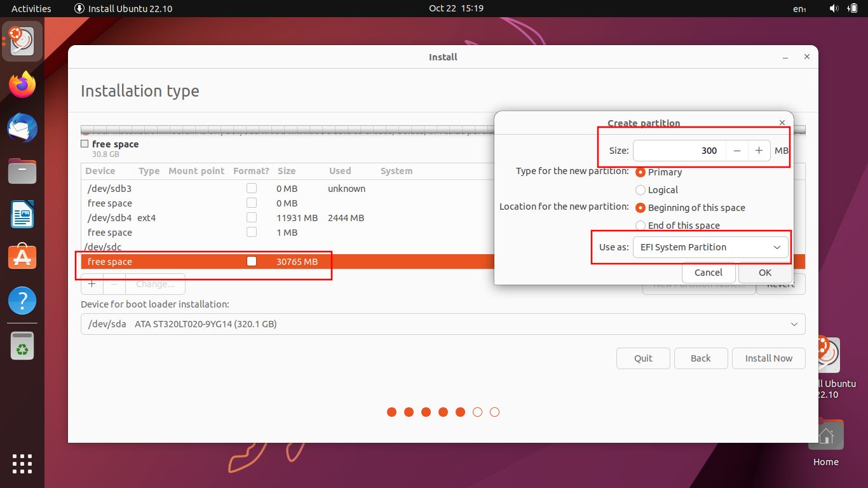868x488 pixels.
Task: Toggle format checkbox for /dev/sdb3
Action: click(252, 188)
